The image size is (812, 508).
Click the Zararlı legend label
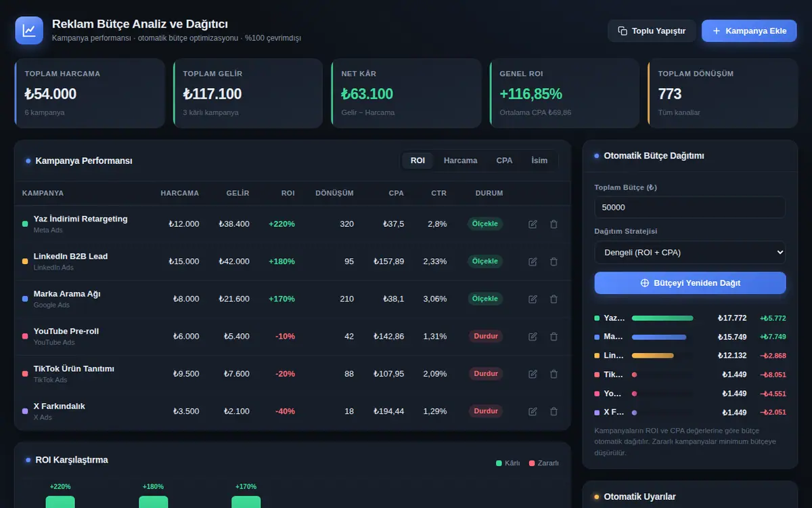(548, 463)
